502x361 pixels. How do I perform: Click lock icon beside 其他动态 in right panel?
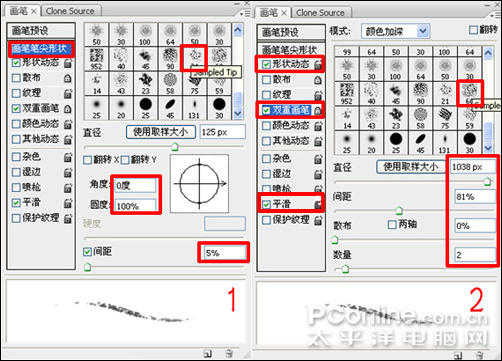[318, 141]
